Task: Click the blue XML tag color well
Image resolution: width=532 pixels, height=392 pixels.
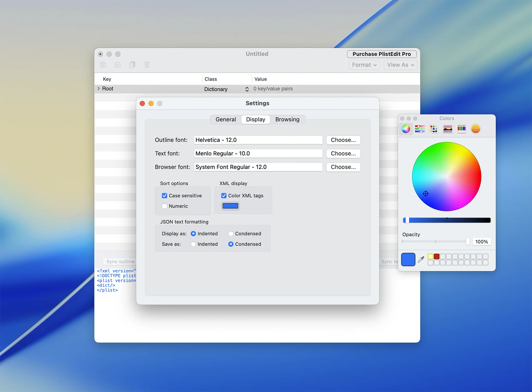Action: pos(230,206)
